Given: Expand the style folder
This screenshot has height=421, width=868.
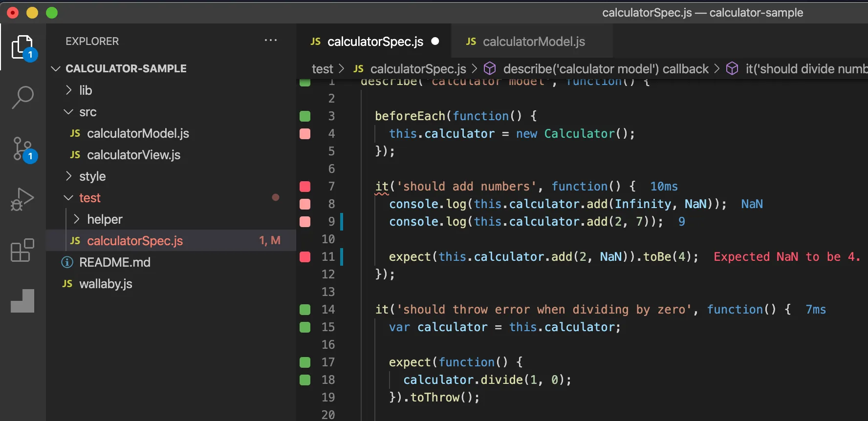Looking at the screenshot, I should click(x=68, y=176).
